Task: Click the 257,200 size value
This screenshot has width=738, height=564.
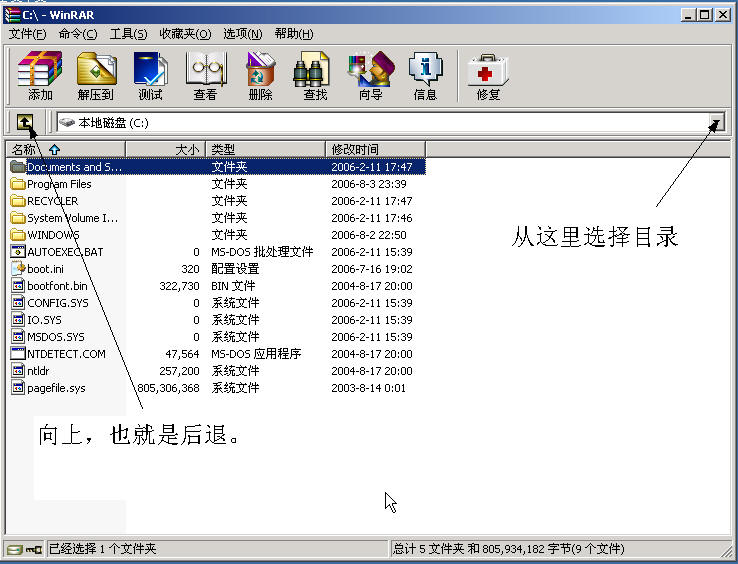Action: 179,371
